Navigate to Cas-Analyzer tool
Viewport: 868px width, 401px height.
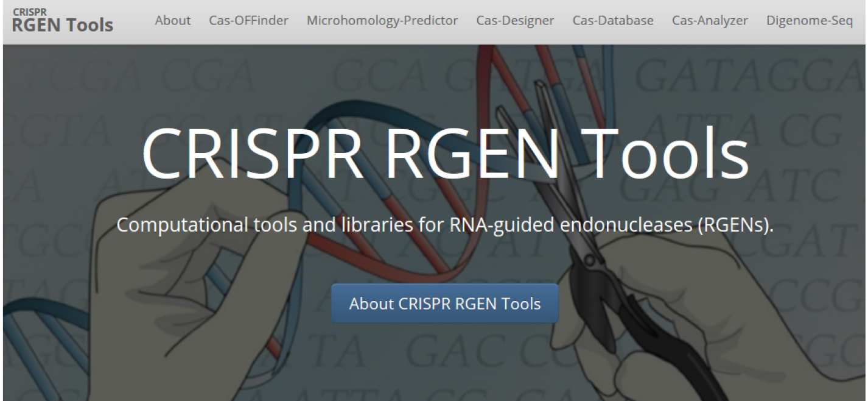tap(710, 21)
